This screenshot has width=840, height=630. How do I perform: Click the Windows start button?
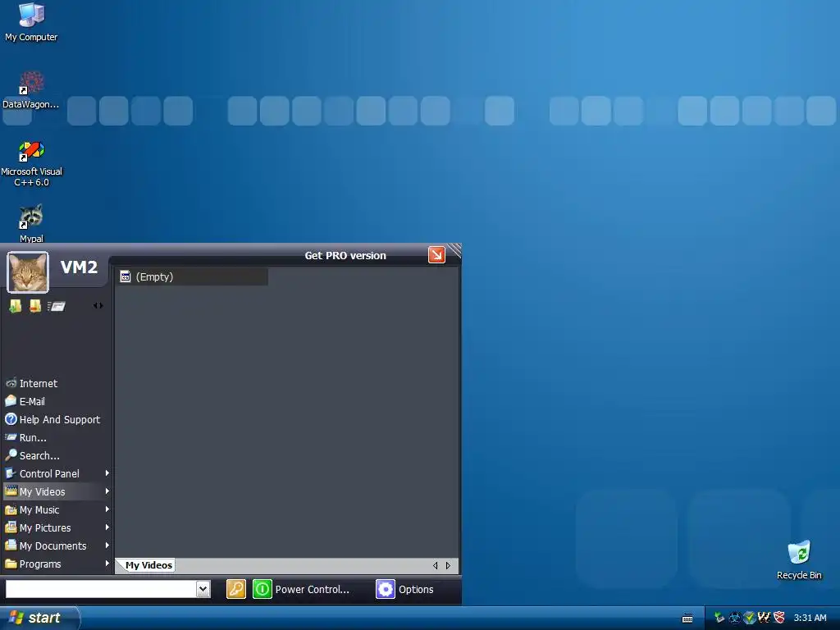tap(39, 618)
